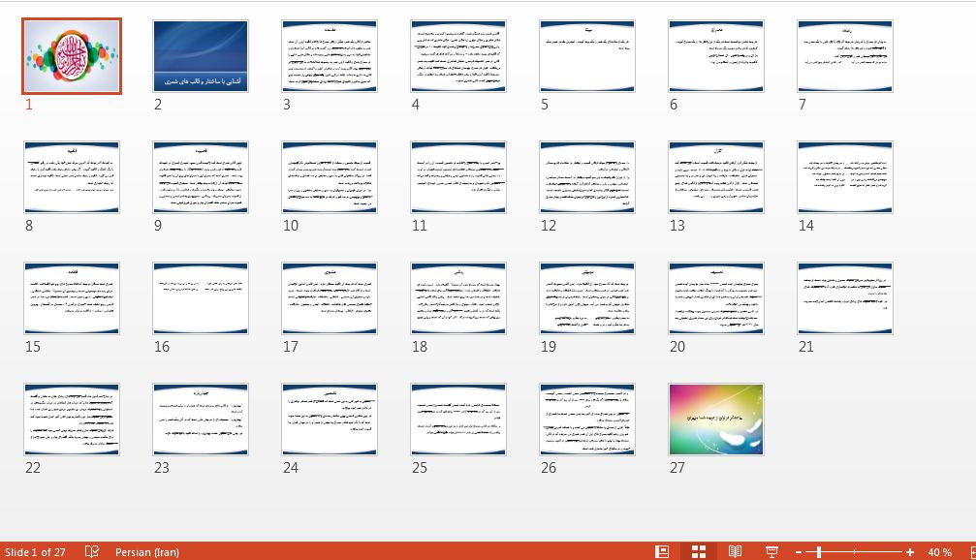976x560 pixels.
Task: Select slide 22 thumbnail
Action: [72, 419]
